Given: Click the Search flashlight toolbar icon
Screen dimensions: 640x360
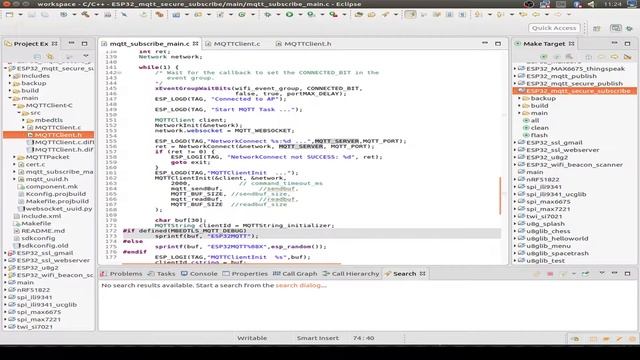Looking at the screenshot, I should point(385,14).
